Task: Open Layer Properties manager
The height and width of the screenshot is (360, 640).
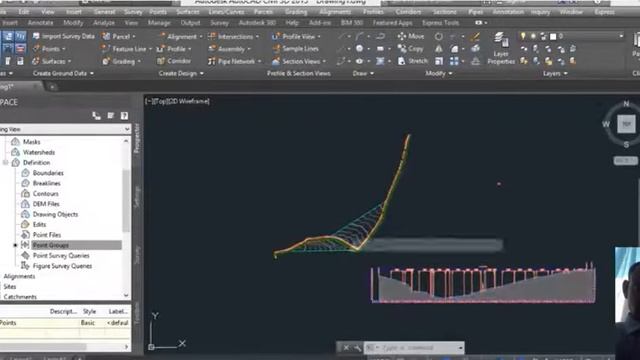Action: tap(501, 48)
